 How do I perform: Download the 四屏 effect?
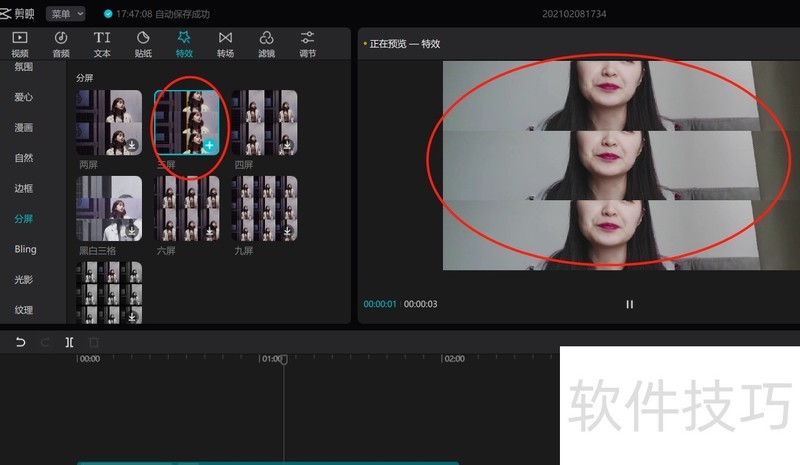[287, 145]
